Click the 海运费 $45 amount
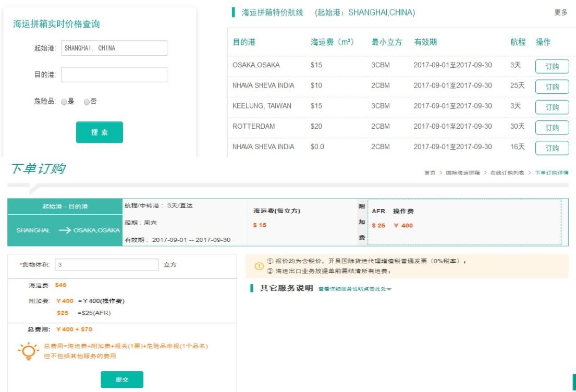This screenshot has width=576, height=392. point(60,285)
